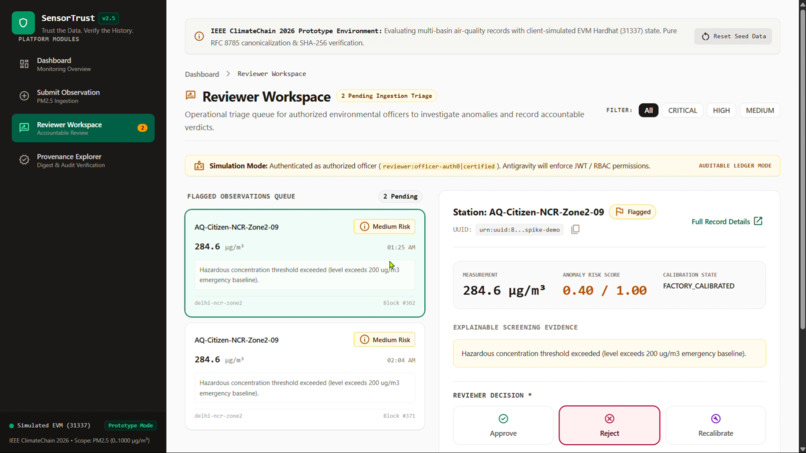The width and height of the screenshot is (806, 453).
Task: Choose Approve decision
Action: (503, 425)
